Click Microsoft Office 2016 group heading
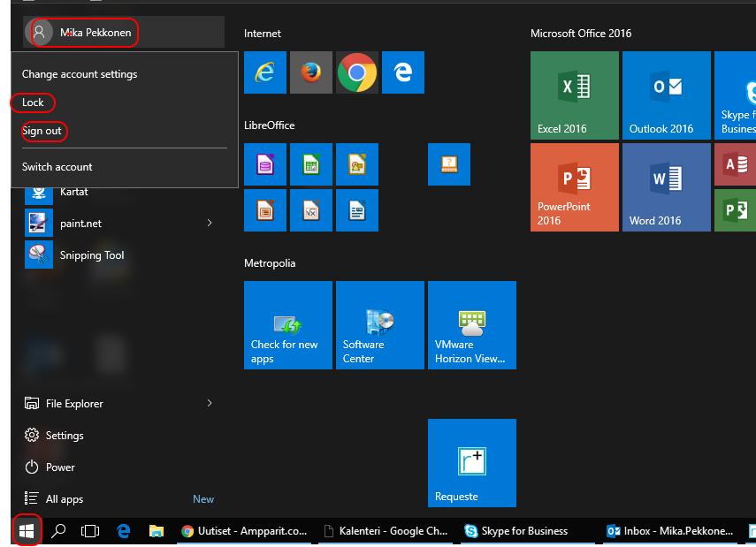This screenshot has width=756, height=547. tap(581, 34)
